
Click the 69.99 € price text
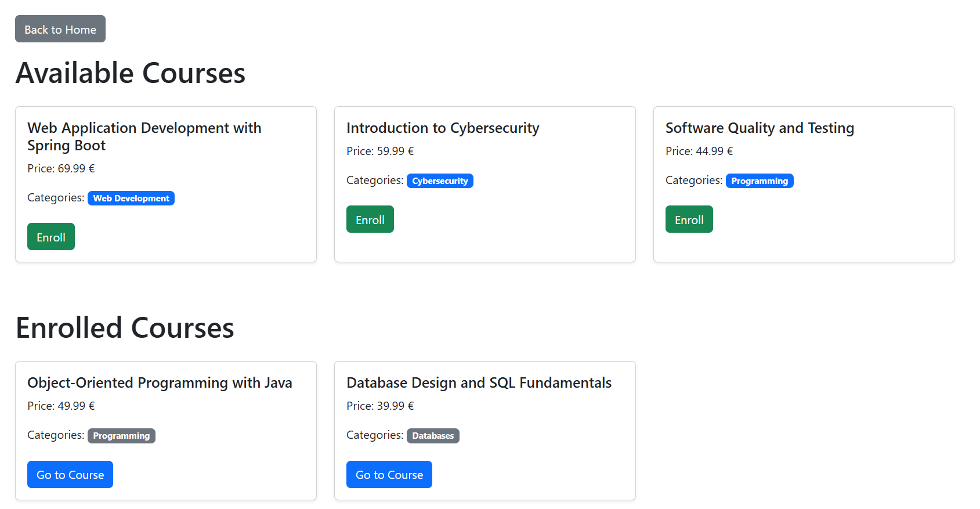click(x=75, y=168)
